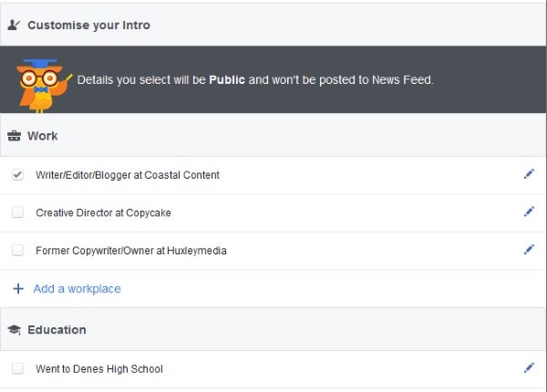Select the Education section header

pos(57,330)
